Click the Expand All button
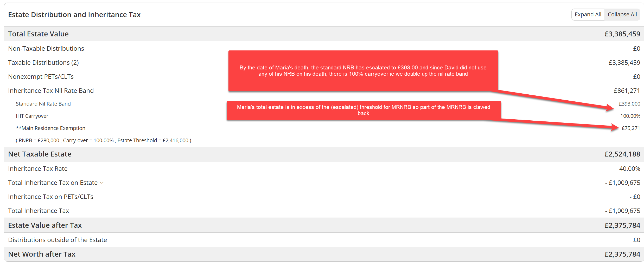Viewport: 644px width, 267px height. click(588, 15)
